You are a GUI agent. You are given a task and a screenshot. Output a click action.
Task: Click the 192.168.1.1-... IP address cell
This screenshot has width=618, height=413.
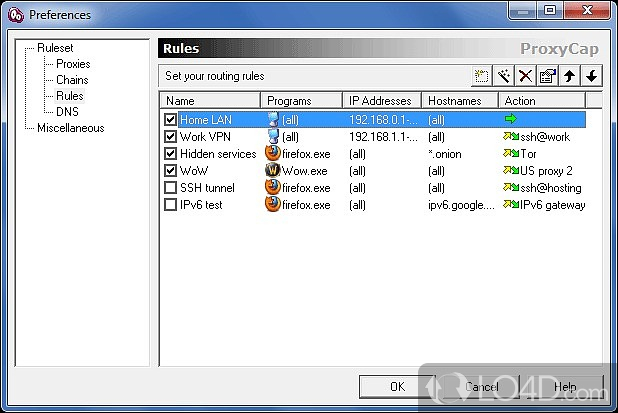[x=383, y=136]
